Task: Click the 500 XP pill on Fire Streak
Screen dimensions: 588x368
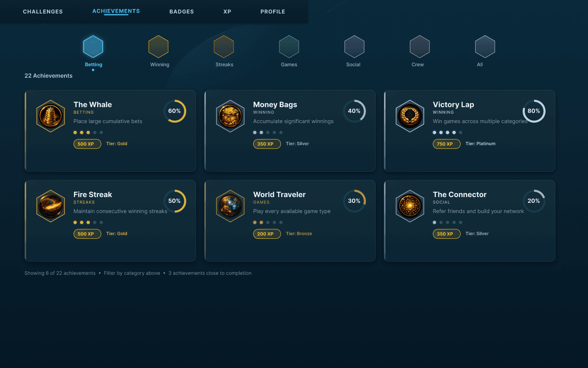Action: (x=87, y=234)
